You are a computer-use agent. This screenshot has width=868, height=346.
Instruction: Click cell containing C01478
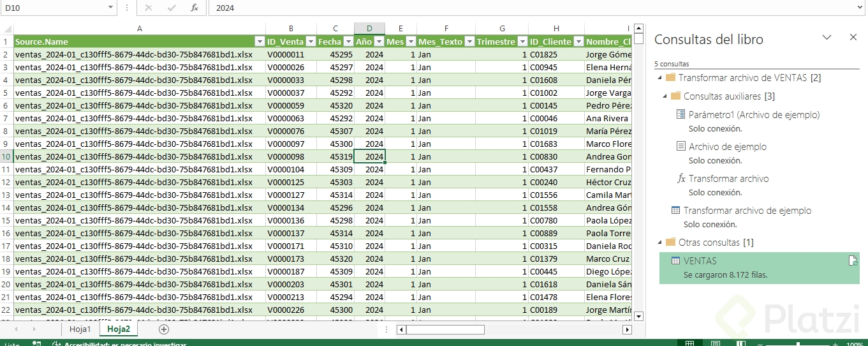click(556, 297)
